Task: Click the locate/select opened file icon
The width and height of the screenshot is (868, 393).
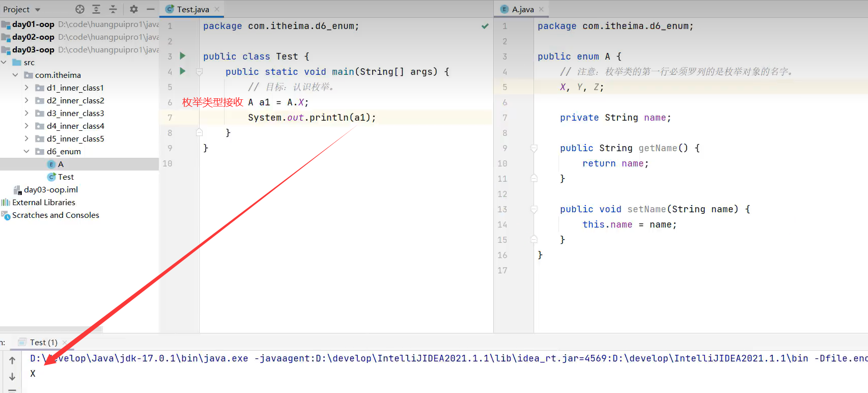Action: [80, 9]
